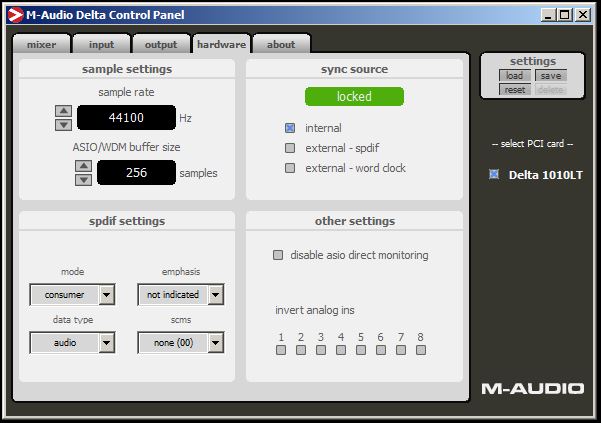Image resolution: width=601 pixels, height=423 pixels.
Task: Click the 'spdif settings' heading
Action: tap(127, 221)
